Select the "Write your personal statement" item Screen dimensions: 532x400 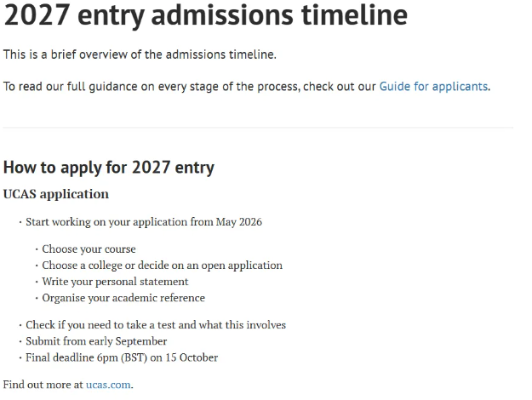click(116, 282)
